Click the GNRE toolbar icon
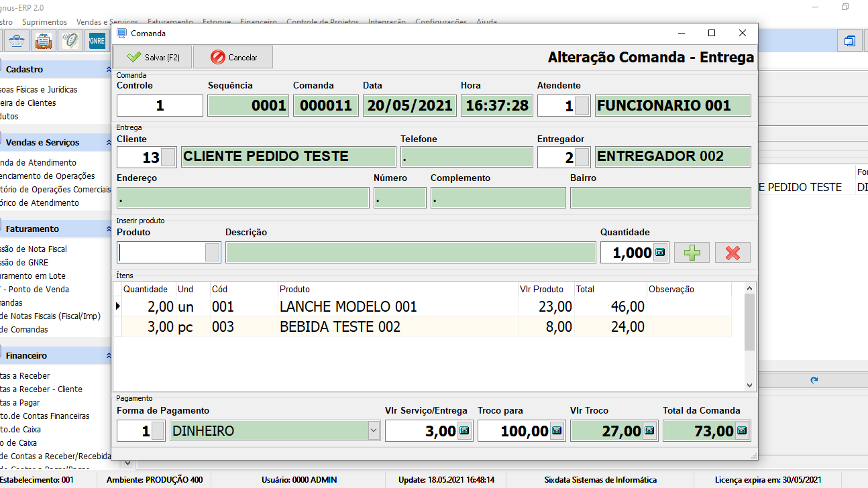The height and width of the screenshot is (488, 868). point(97,41)
